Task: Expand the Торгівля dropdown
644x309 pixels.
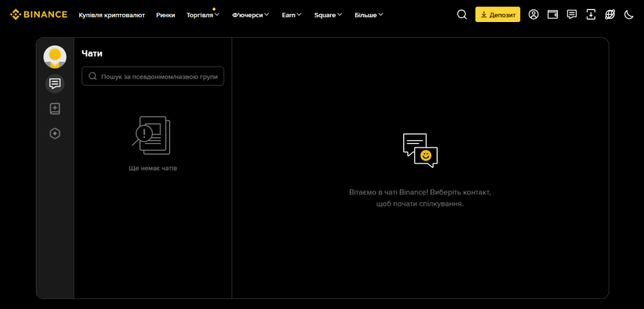Action: tap(203, 15)
